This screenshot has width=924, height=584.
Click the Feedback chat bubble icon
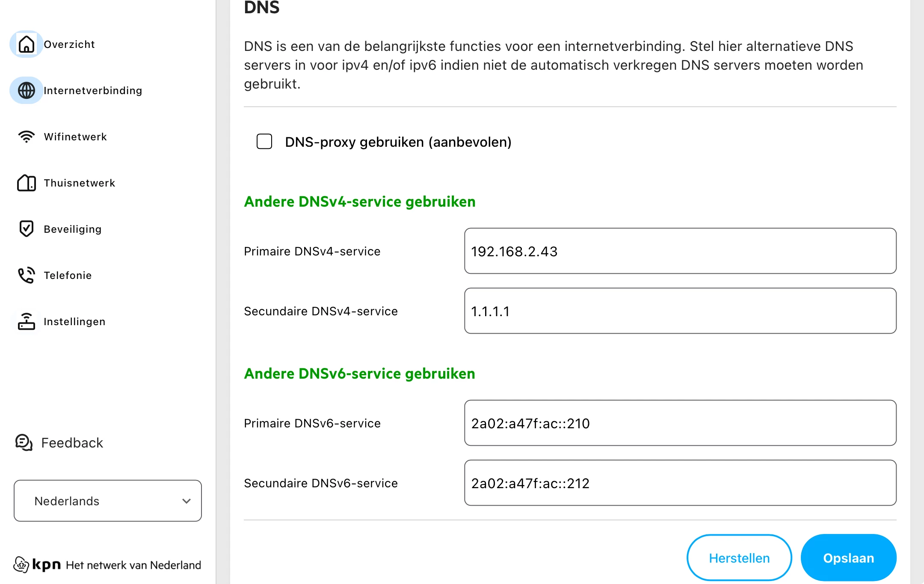pyautogui.click(x=24, y=443)
